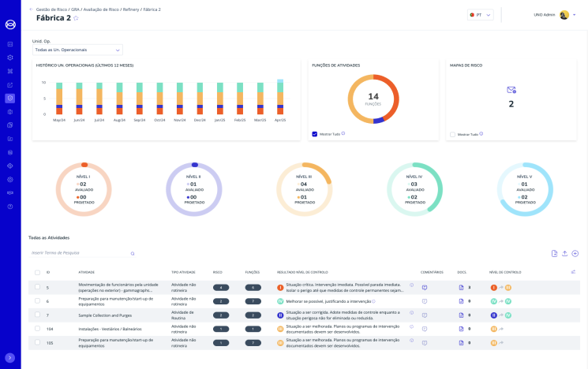Open comments icon for activity 5

click(425, 288)
